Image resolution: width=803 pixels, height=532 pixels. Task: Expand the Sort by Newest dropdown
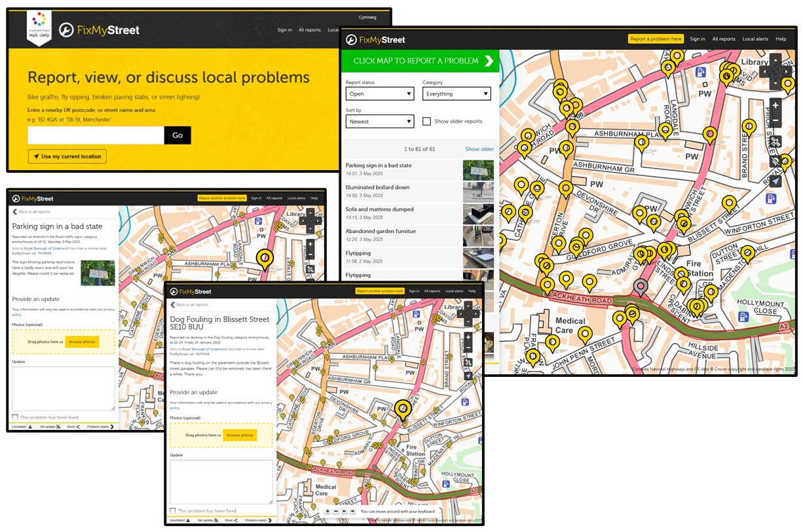click(x=380, y=121)
